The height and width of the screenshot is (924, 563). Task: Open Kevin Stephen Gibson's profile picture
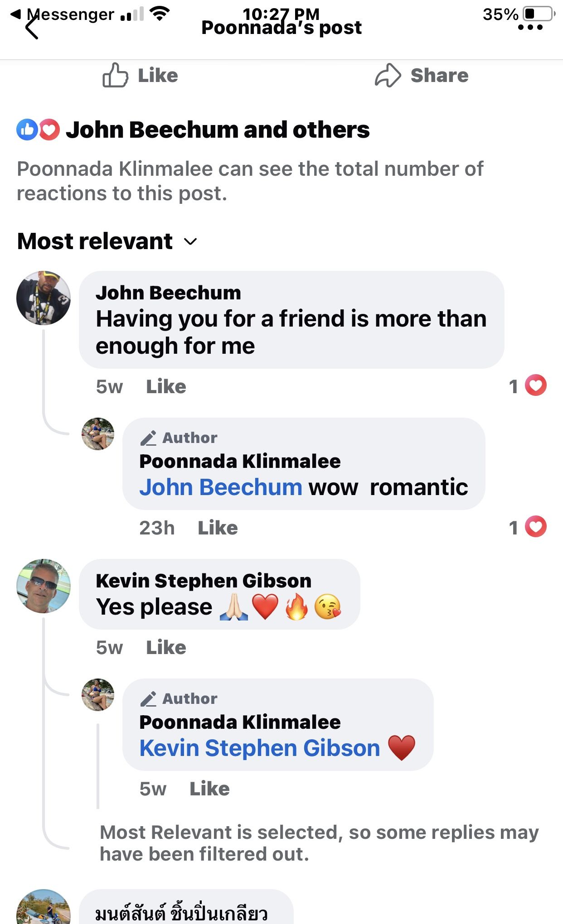click(x=44, y=586)
